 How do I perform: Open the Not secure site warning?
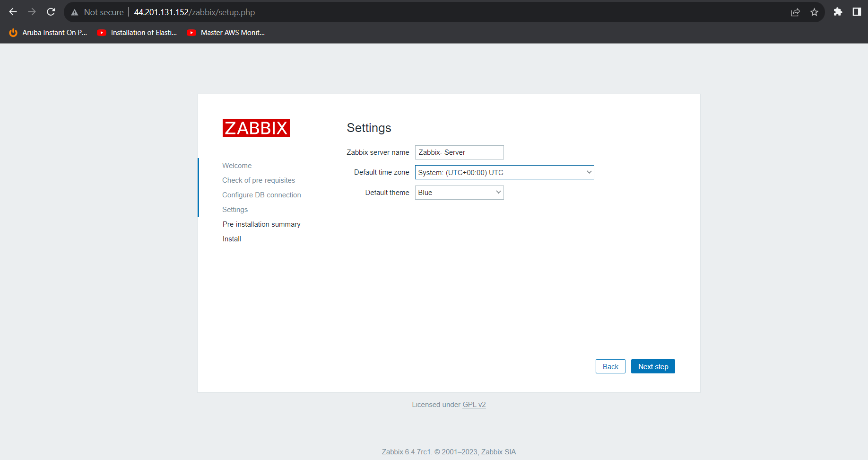pos(97,12)
